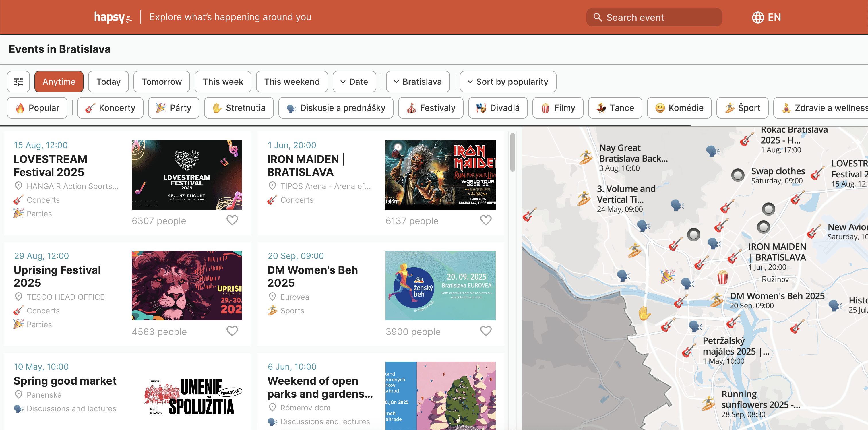
Task: Click the globe language icon
Action: pos(758,17)
